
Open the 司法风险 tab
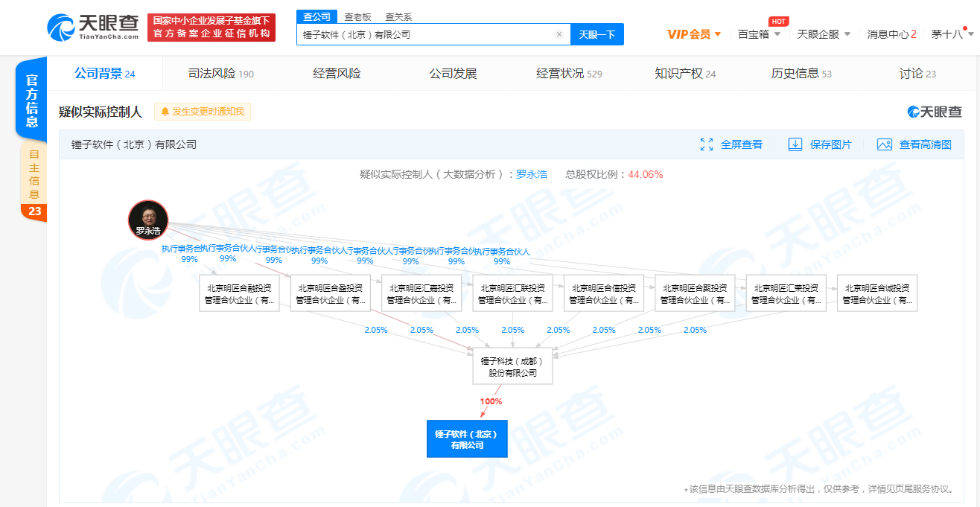click(220, 74)
